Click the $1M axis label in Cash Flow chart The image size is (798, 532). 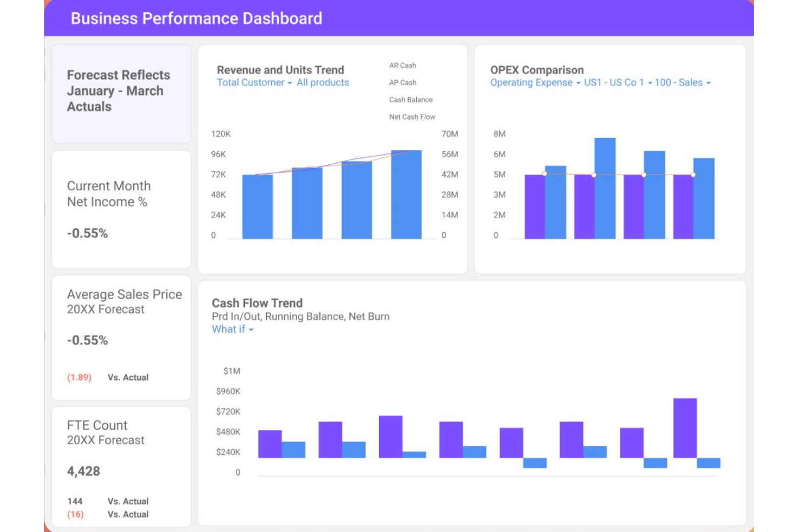(232, 371)
